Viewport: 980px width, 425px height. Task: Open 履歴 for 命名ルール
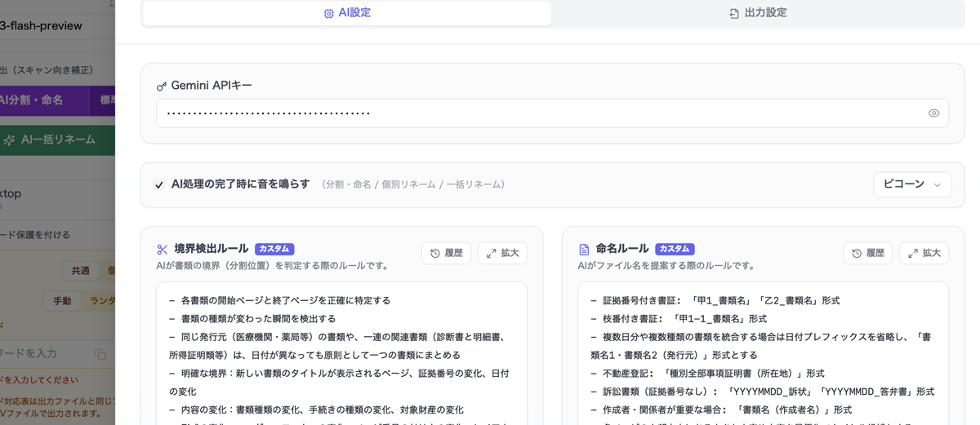point(868,253)
